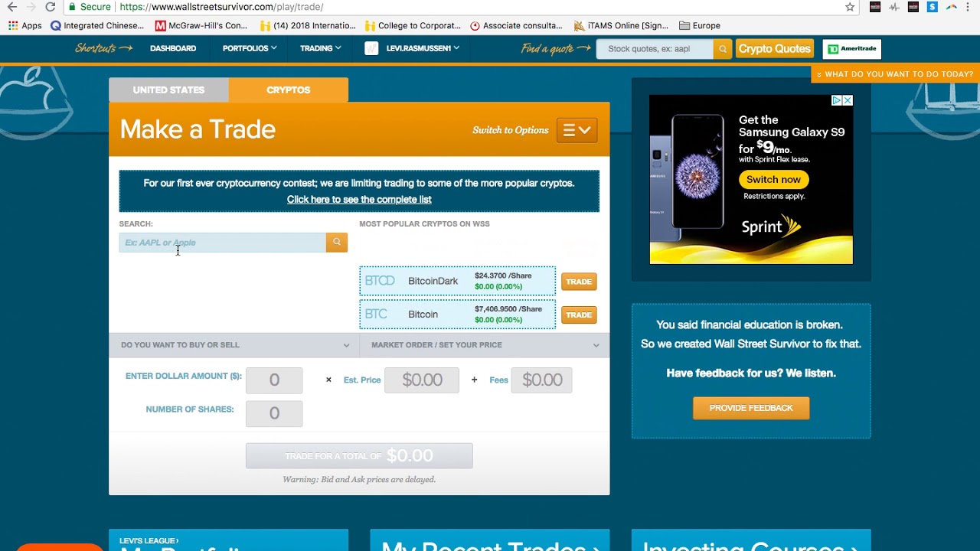Click the Est. Price $0.00 box
980x551 pixels.
click(422, 380)
